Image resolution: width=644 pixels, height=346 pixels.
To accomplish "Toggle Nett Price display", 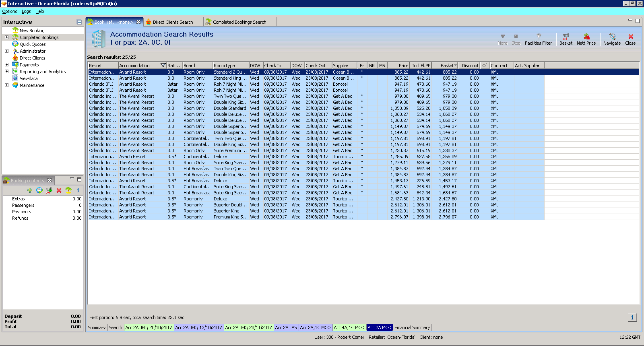I will tap(586, 39).
